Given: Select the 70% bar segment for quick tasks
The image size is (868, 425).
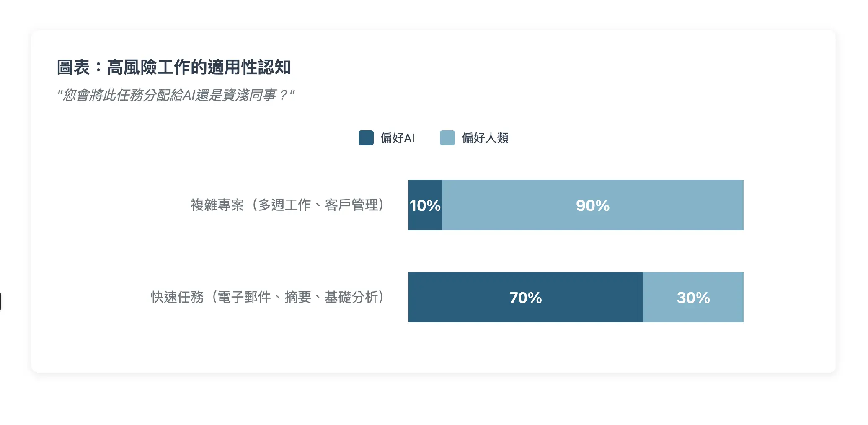Looking at the screenshot, I should [x=526, y=297].
